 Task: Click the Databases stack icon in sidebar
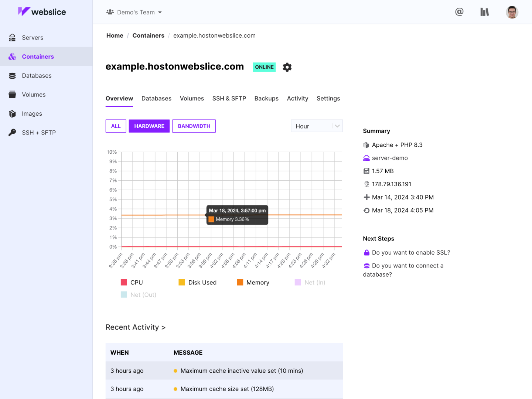click(x=13, y=76)
